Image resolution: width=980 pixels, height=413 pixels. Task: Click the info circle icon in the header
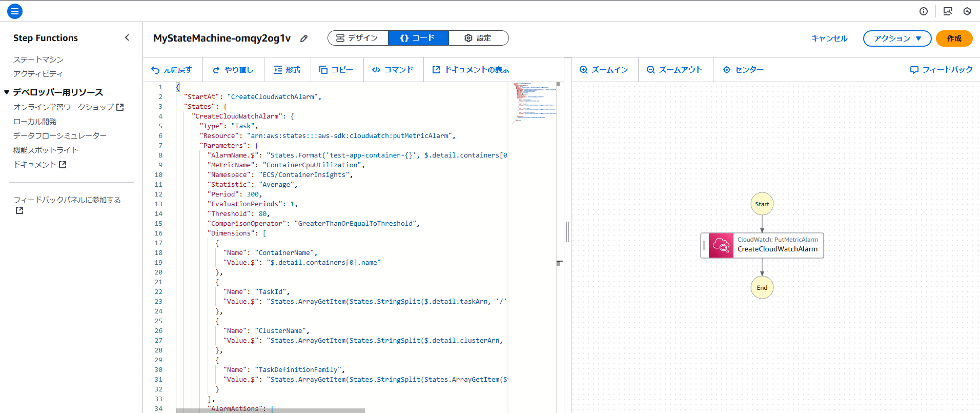(x=924, y=11)
